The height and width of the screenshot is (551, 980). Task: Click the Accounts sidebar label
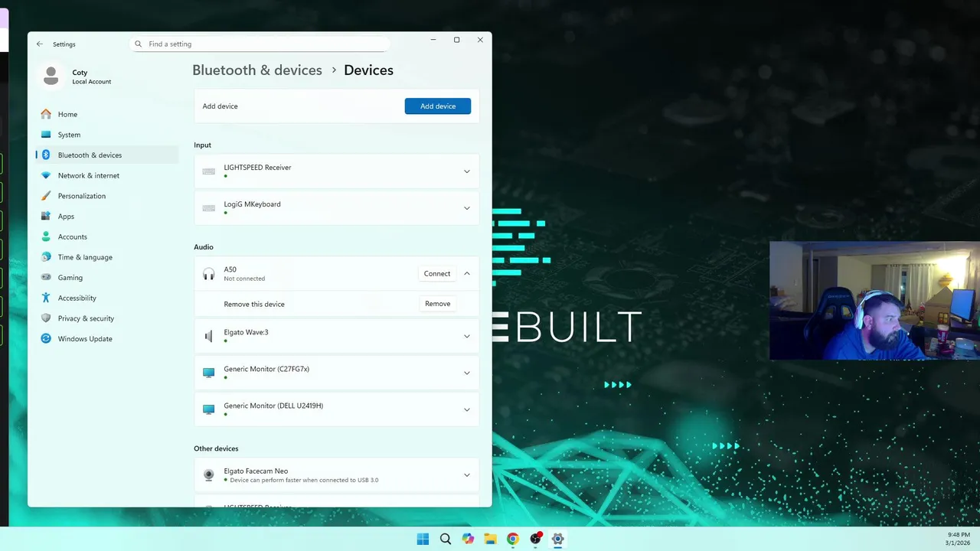pyautogui.click(x=73, y=237)
